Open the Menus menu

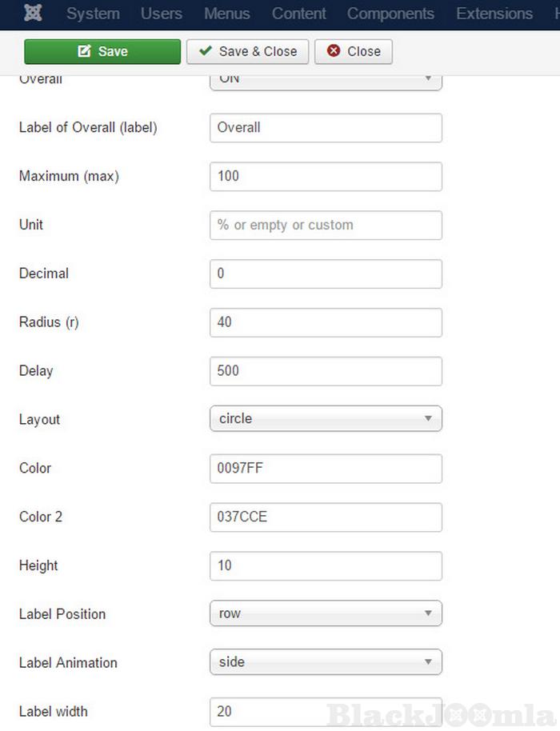click(x=226, y=14)
